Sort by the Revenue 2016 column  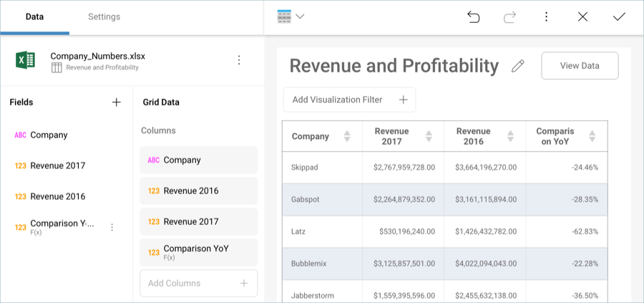[x=510, y=136]
